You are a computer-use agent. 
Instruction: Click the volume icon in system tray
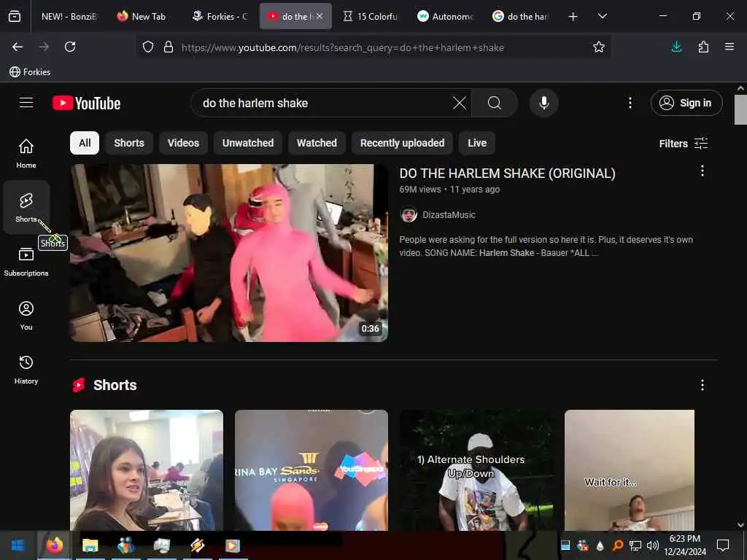[x=652, y=545]
